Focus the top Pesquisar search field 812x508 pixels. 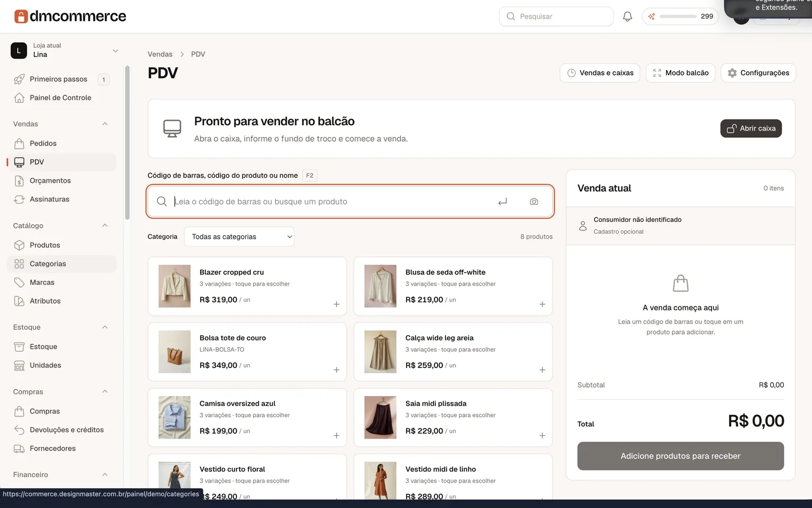tap(557, 16)
